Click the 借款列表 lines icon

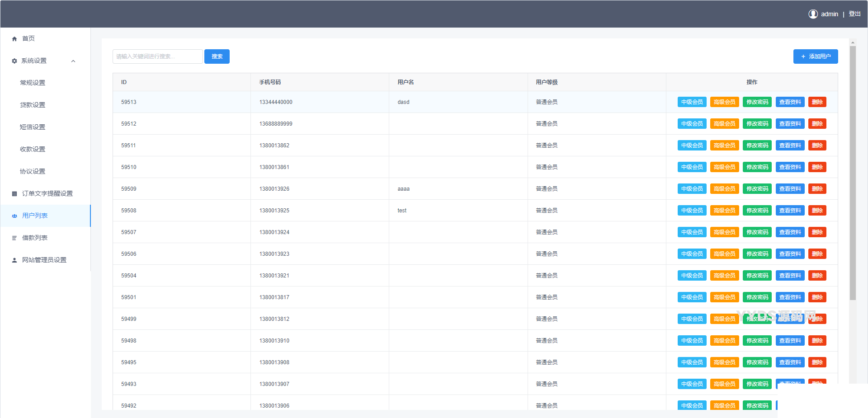pos(14,238)
